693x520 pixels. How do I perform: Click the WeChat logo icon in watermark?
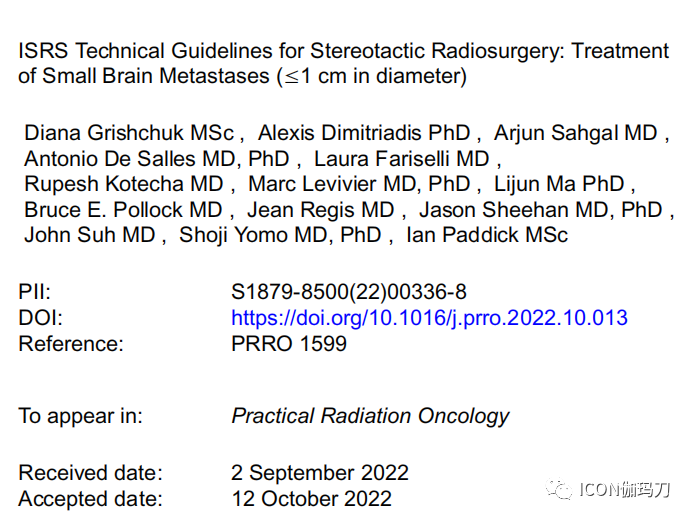559,489
